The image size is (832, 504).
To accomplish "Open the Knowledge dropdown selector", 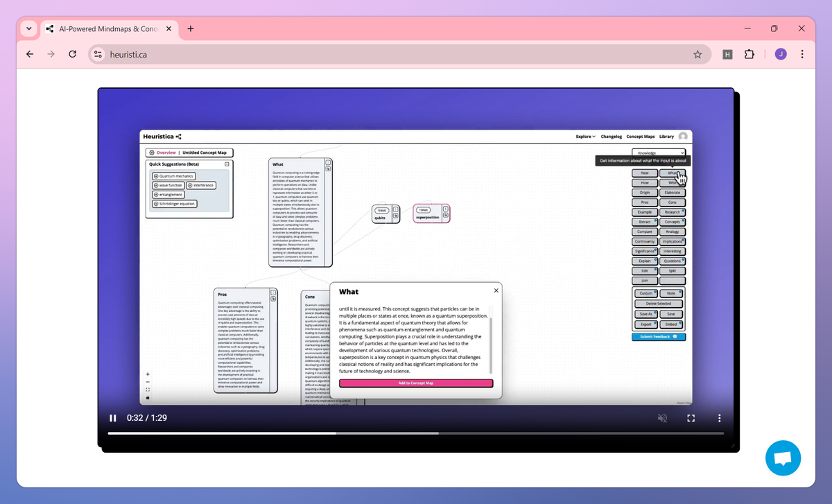I will coord(659,152).
